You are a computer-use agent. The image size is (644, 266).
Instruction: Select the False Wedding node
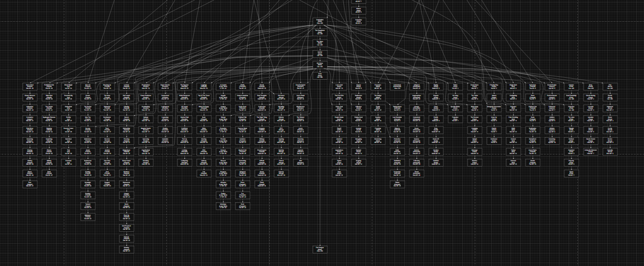(513, 118)
